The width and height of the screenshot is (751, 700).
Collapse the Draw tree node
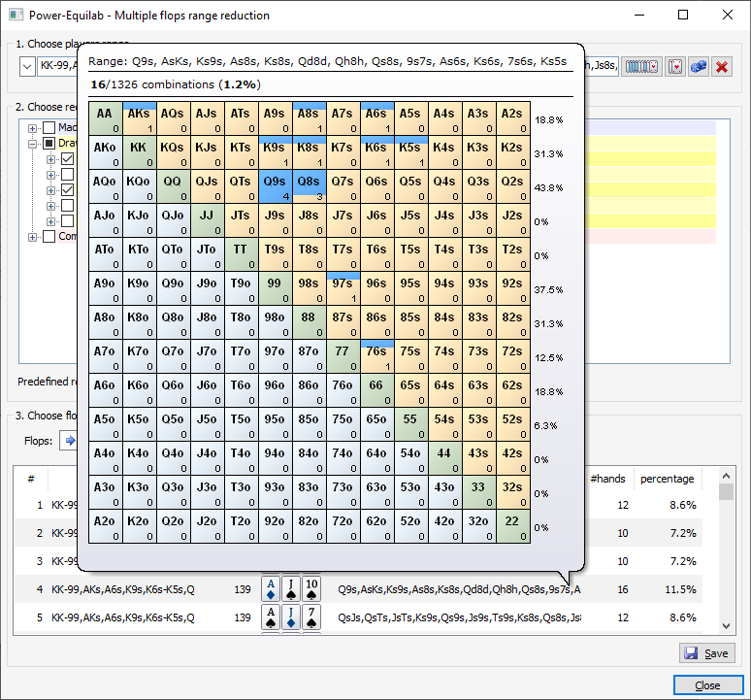[x=32, y=144]
